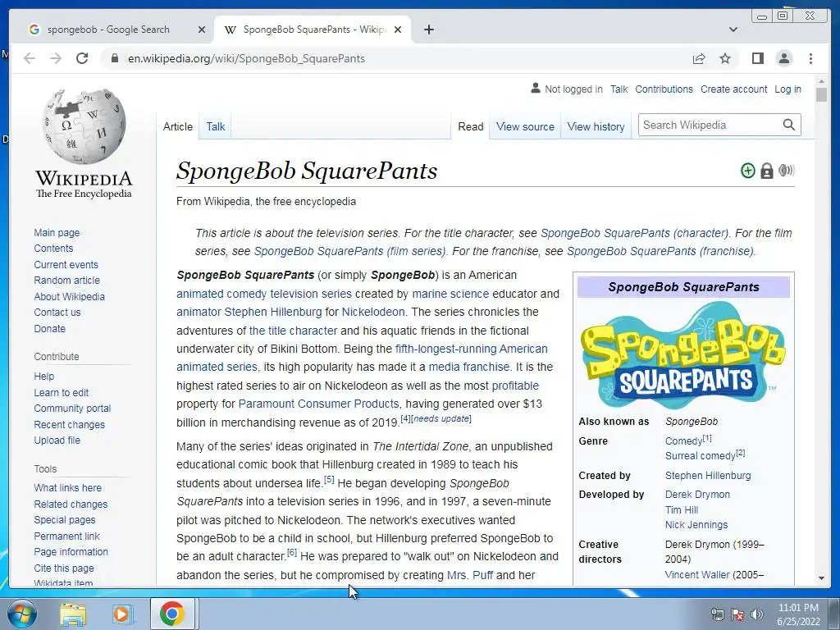Click the page scrollbar down arrow
Image resolution: width=840 pixels, height=630 pixels.
pos(821,578)
